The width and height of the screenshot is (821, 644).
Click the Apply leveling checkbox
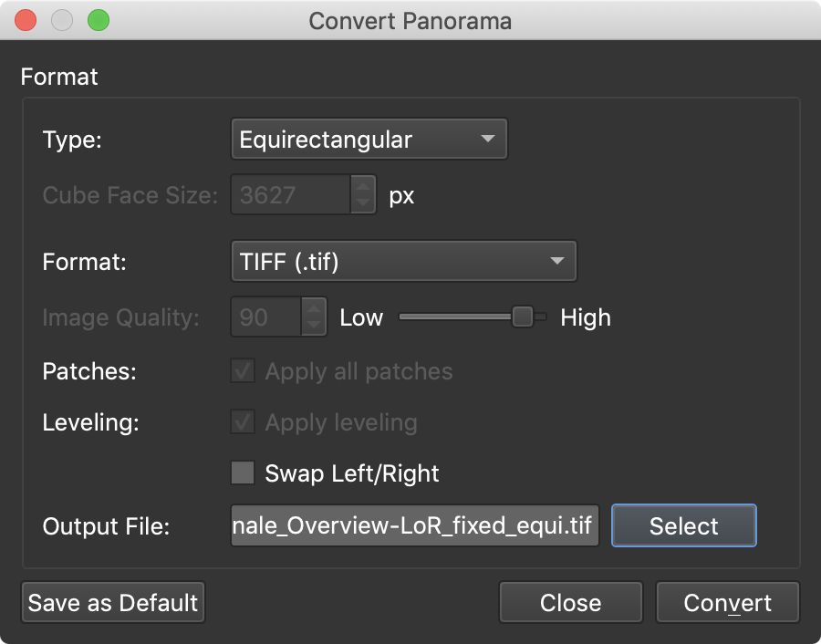coord(242,422)
